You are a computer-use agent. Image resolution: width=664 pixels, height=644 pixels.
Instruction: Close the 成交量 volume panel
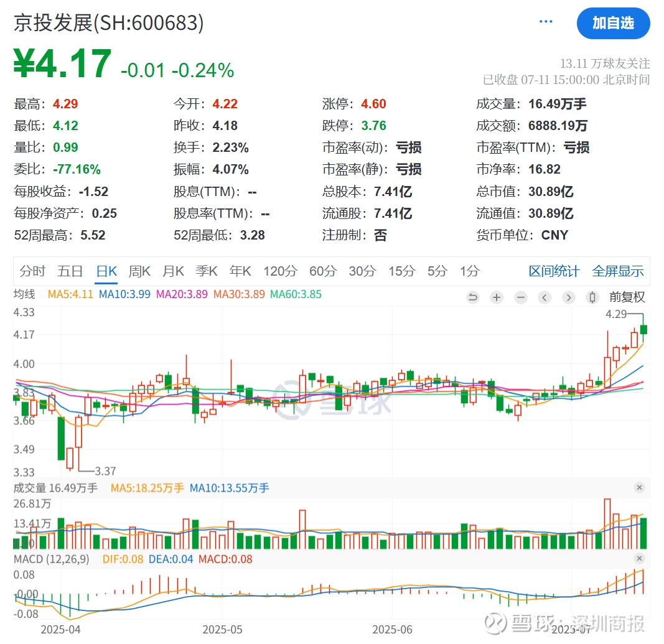click(640, 487)
